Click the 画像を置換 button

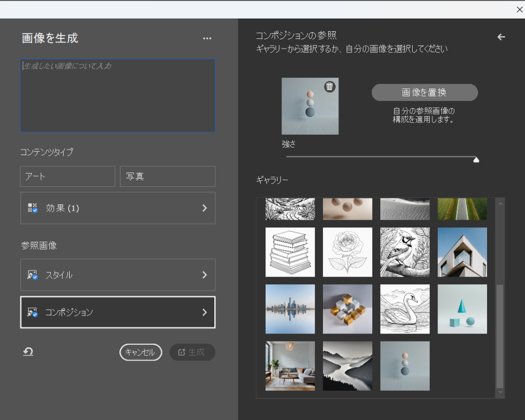tap(425, 93)
